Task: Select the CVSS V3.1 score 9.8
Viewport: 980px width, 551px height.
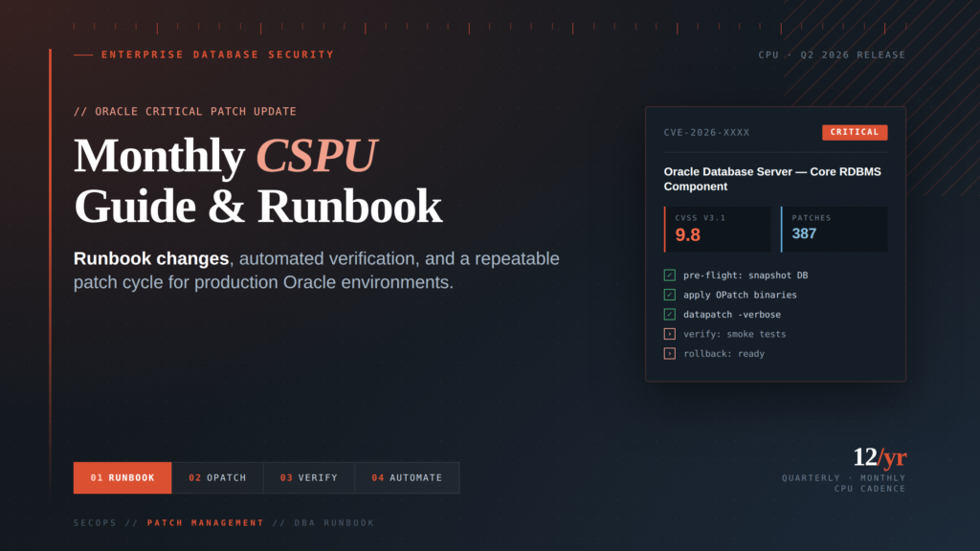Action: click(717, 230)
